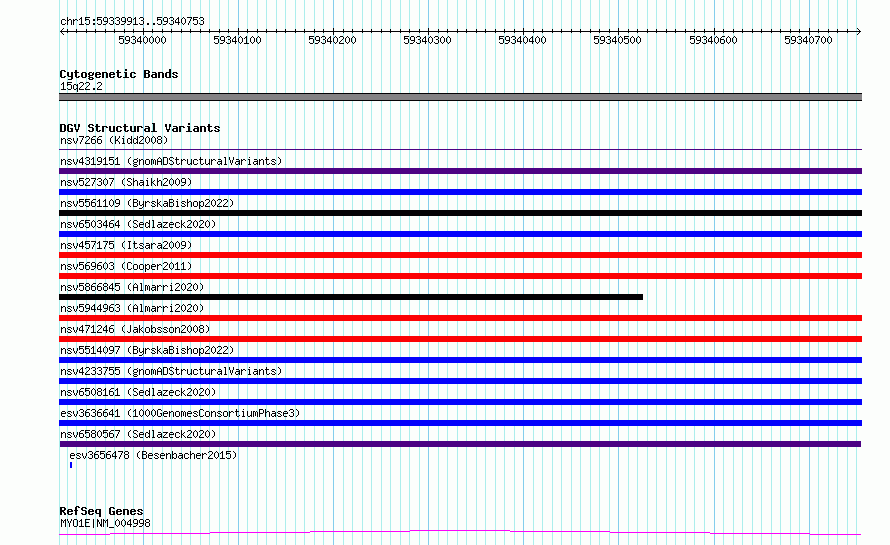Click the MYO1E|NM_004998 gene label

[x=105, y=523]
